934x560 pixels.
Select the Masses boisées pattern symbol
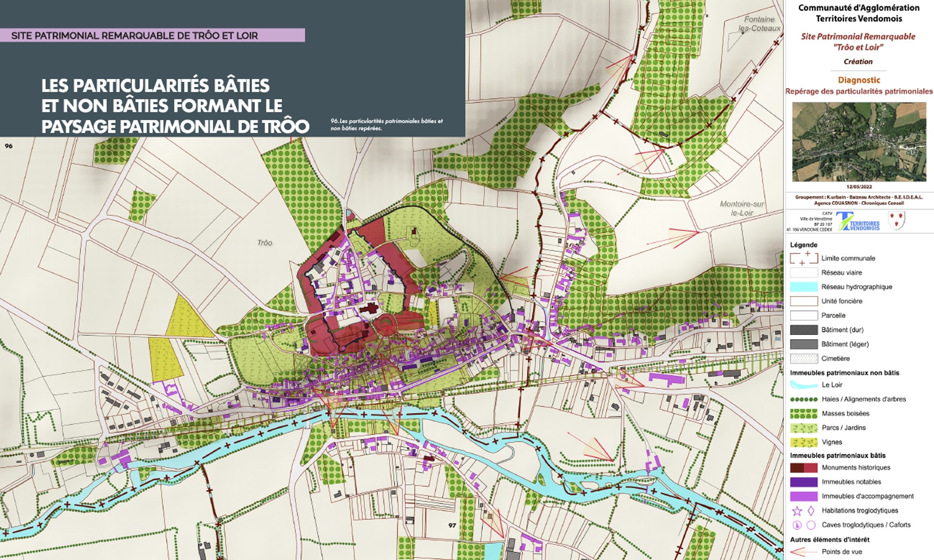[803, 413]
